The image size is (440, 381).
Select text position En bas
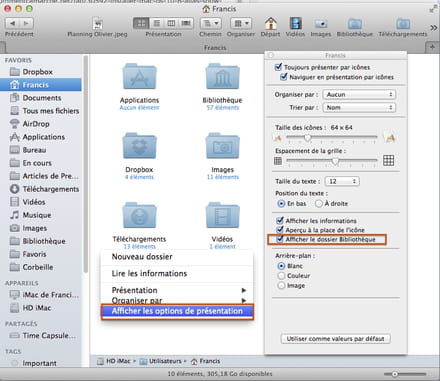[281, 203]
